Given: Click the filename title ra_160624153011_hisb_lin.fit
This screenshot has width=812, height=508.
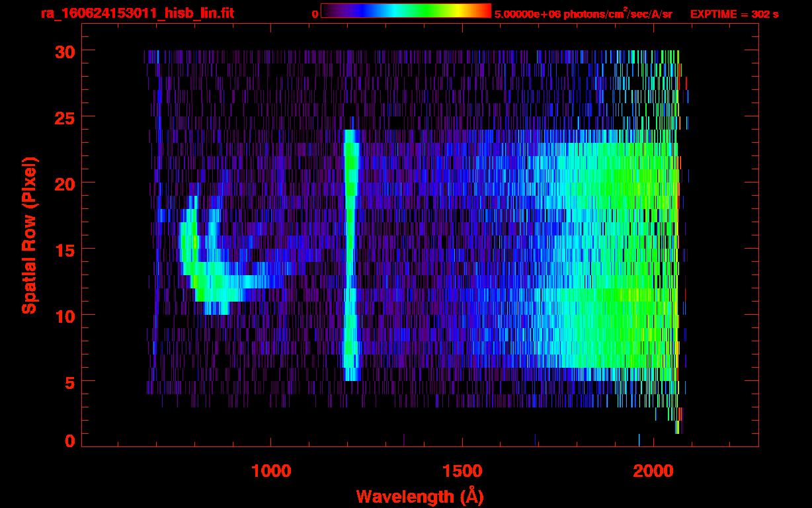Looking at the screenshot, I should (x=137, y=13).
